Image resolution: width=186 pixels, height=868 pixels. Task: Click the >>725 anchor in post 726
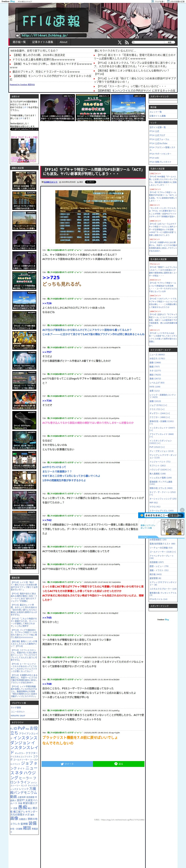pyautogui.click(x=51, y=278)
